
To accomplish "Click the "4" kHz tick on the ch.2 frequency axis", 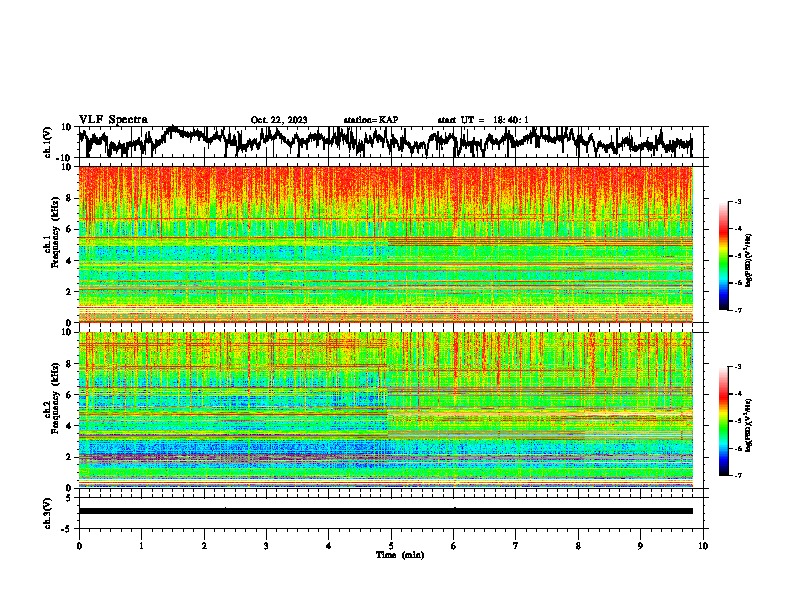I will click(70, 426).
